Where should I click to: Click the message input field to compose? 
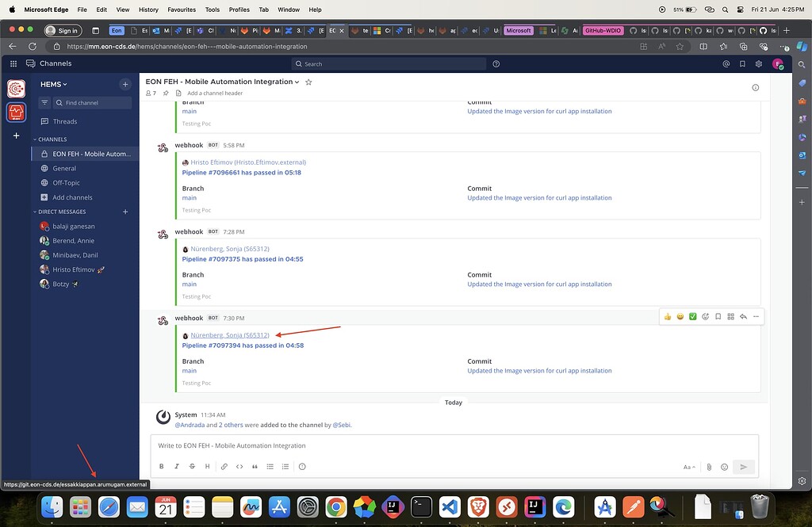452,445
